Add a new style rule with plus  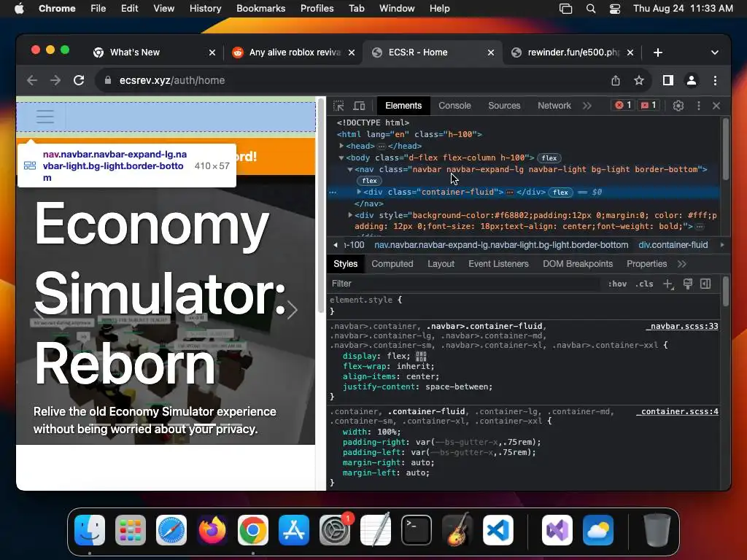(668, 284)
